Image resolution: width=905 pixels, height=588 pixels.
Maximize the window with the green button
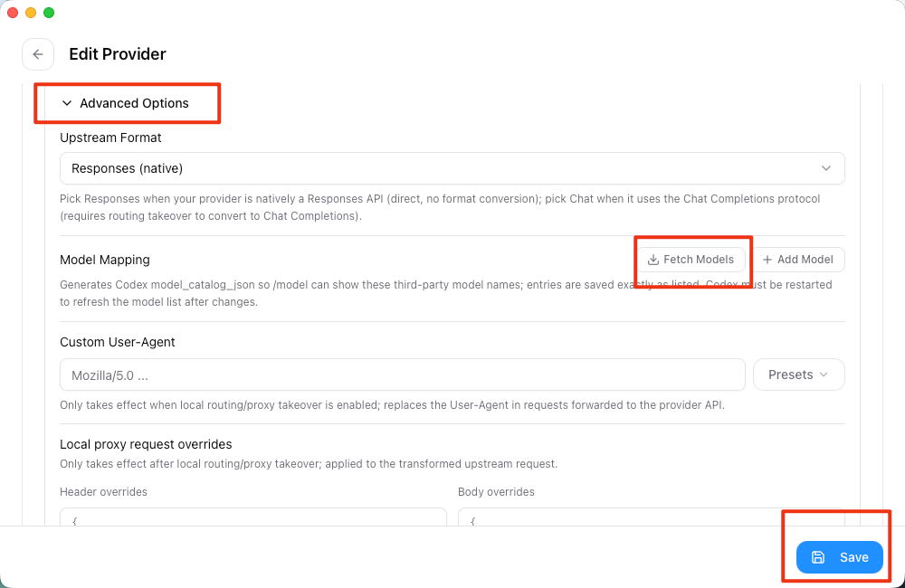point(49,13)
